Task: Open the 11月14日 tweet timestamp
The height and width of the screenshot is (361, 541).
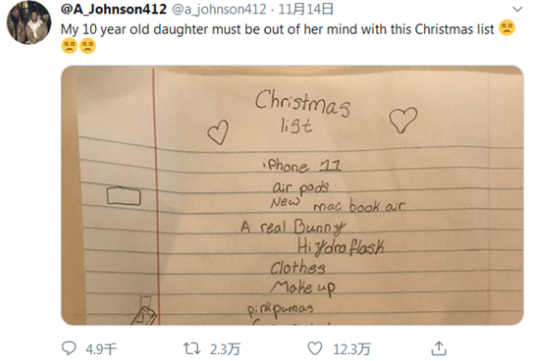Action: [x=306, y=9]
